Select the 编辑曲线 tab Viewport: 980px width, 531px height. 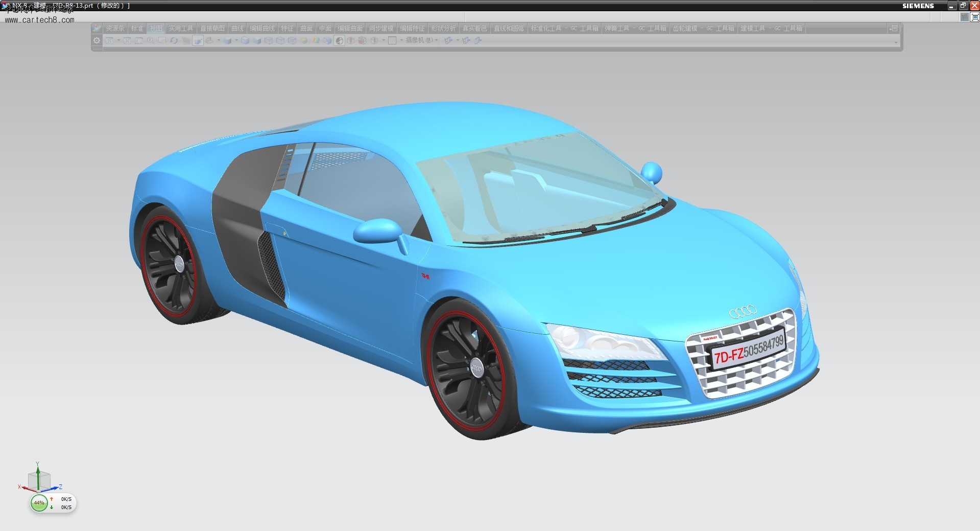[262, 28]
